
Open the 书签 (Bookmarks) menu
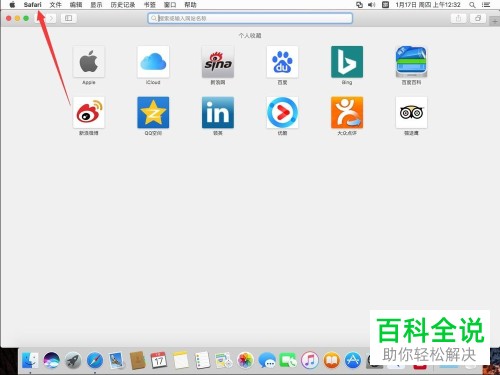[150, 5]
